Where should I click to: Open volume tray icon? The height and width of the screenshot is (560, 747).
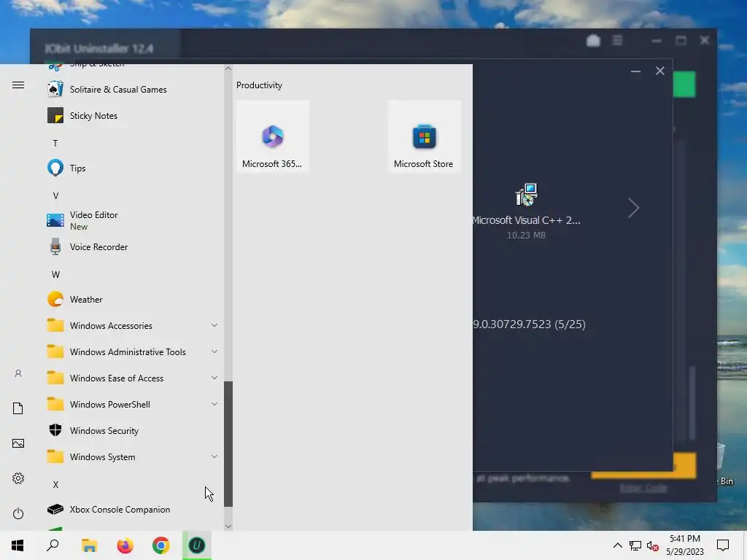click(x=653, y=545)
